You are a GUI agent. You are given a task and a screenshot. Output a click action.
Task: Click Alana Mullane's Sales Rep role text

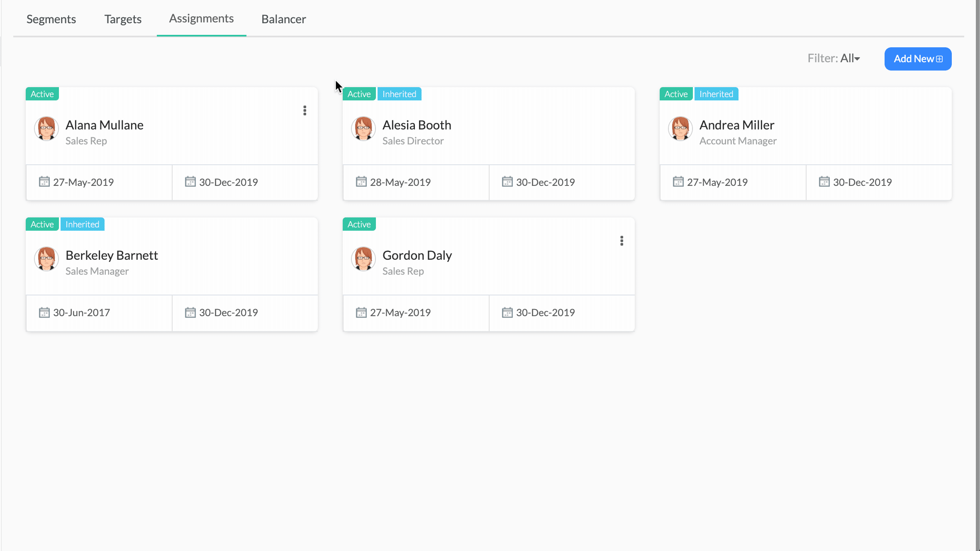pos(86,141)
